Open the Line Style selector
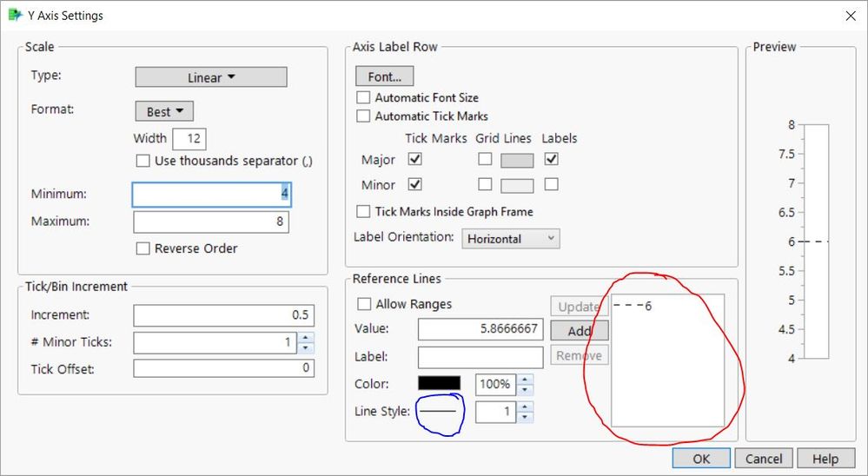Screen dimensions: 868x476 (x=439, y=411)
